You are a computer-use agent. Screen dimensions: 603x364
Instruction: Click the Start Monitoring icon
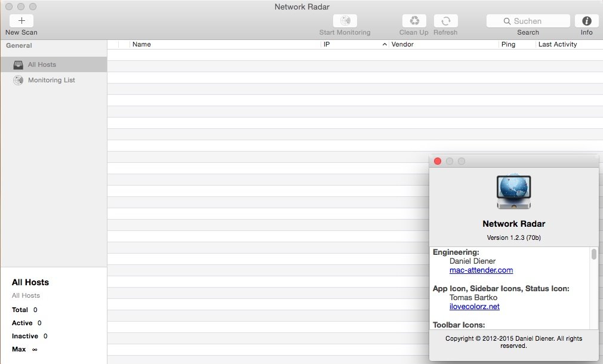(x=344, y=21)
